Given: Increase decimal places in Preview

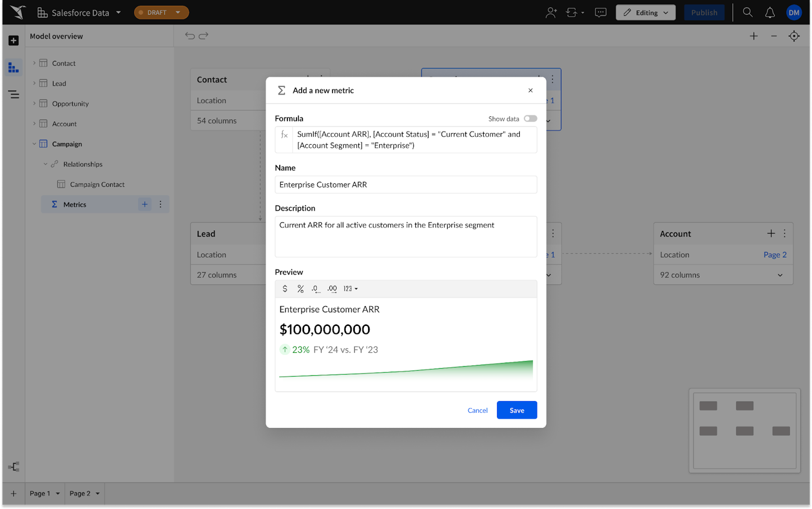Looking at the screenshot, I should 332,288.
